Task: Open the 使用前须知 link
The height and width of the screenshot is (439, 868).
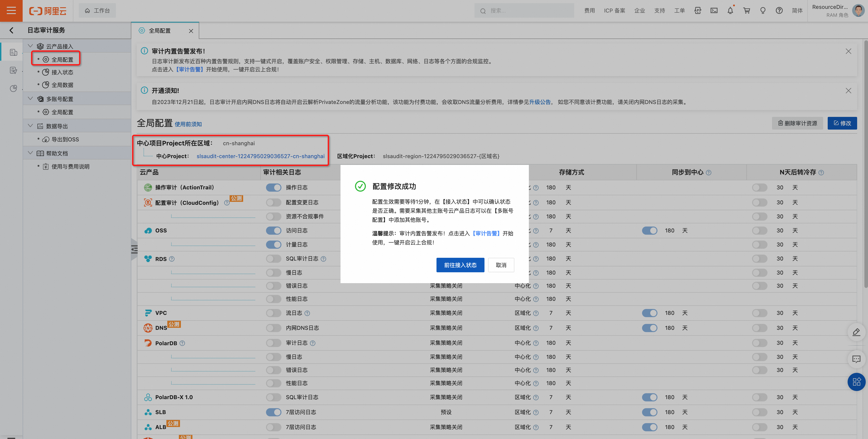Action: (x=188, y=124)
